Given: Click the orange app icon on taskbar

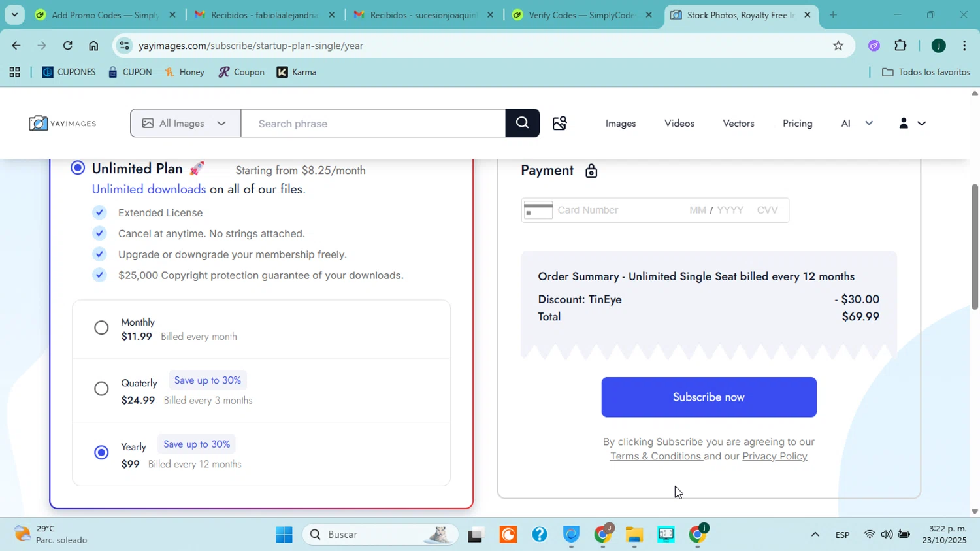Looking at the screenshot, I should click(508, 535).
